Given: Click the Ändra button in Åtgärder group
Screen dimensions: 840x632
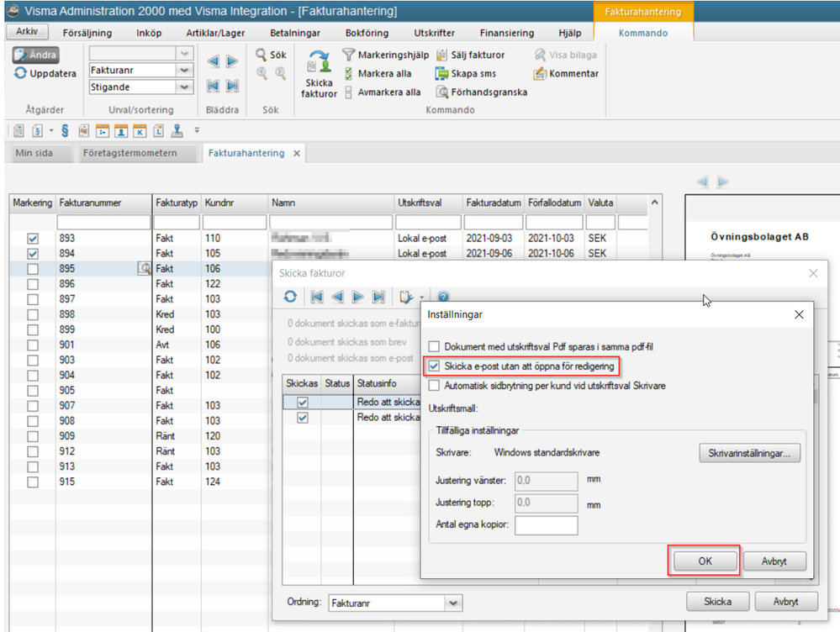Looking at the screenshot, I should (36, 55).
